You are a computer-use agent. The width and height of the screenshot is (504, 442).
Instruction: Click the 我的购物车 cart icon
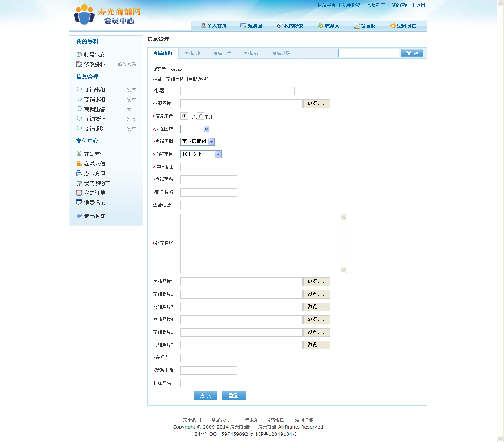tap(79, 183)
